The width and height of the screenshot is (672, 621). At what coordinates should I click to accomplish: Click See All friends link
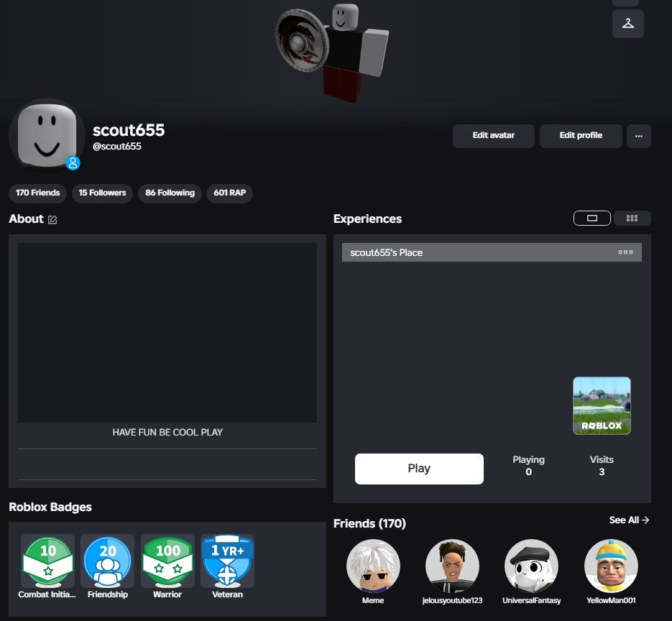pos(629,520)
